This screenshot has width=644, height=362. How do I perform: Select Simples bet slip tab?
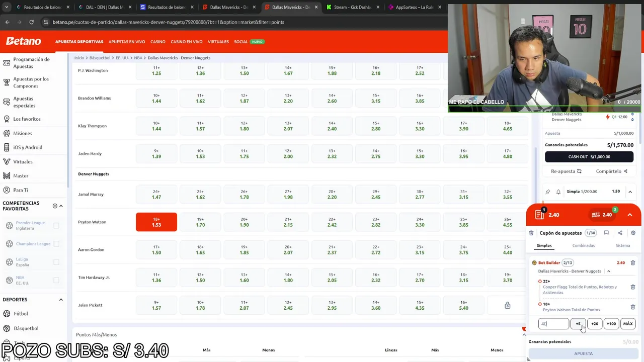pyautogui.click(x=544, y=245)
